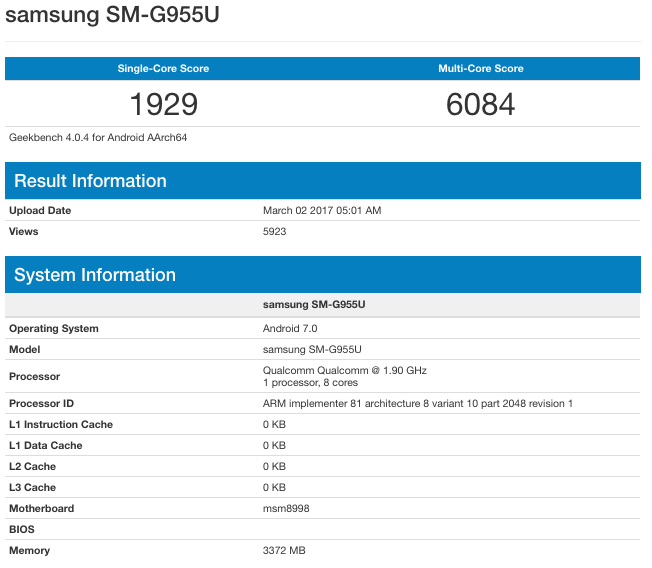Select the L3 Cache 0 KB value
The height and width of the screenshot is (568, 652).
pos(274,487)
